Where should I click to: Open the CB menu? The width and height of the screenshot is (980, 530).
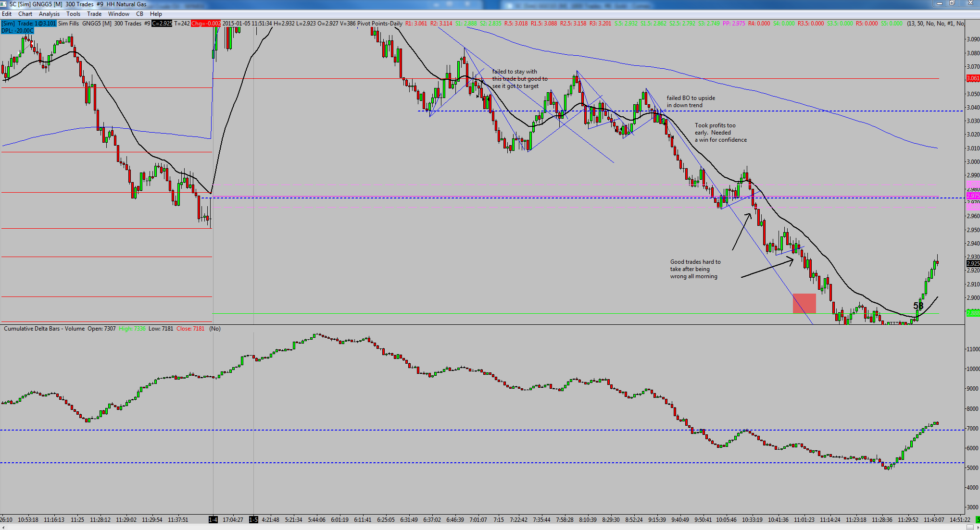point(139,14)
